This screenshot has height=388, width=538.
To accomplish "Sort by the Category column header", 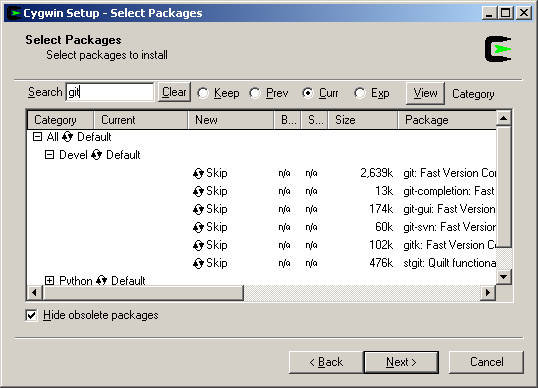I will (60, 120).
